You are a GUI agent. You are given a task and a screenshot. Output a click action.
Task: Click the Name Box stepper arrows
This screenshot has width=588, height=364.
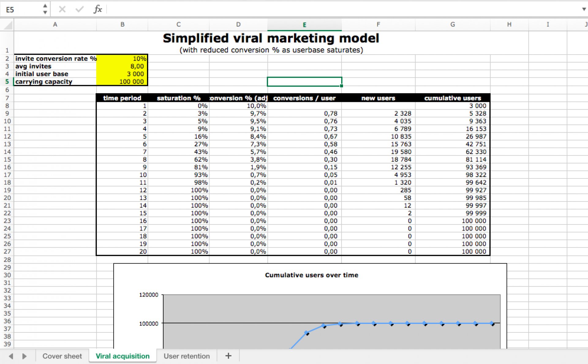click(x=45, y=9)
